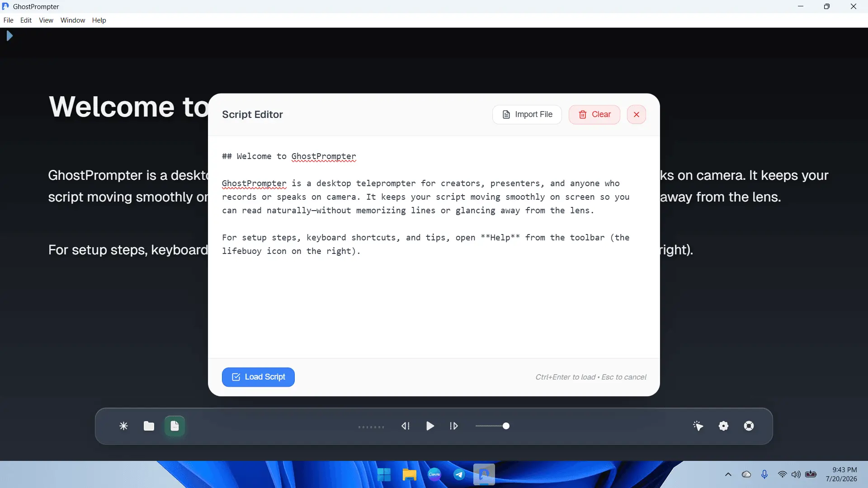Skip backward with the previous-step control
Viewport: 868px width, 488px height.
[x=406, y=426]
